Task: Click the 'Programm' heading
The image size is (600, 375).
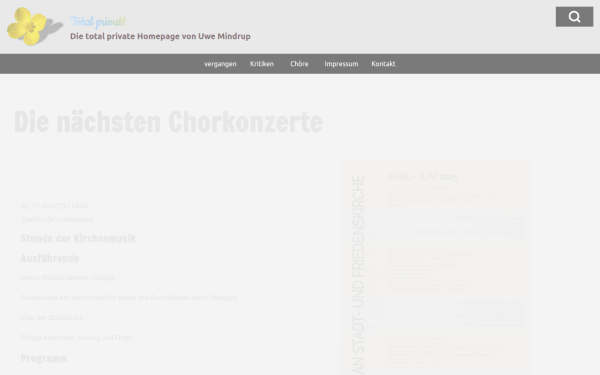Action: [x=44, y=359]
